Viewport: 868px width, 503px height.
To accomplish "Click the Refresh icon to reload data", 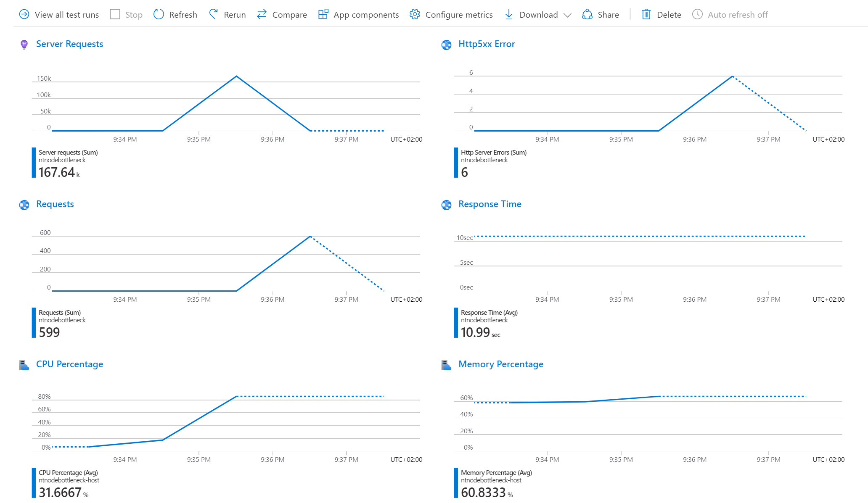I will (159, 13).
